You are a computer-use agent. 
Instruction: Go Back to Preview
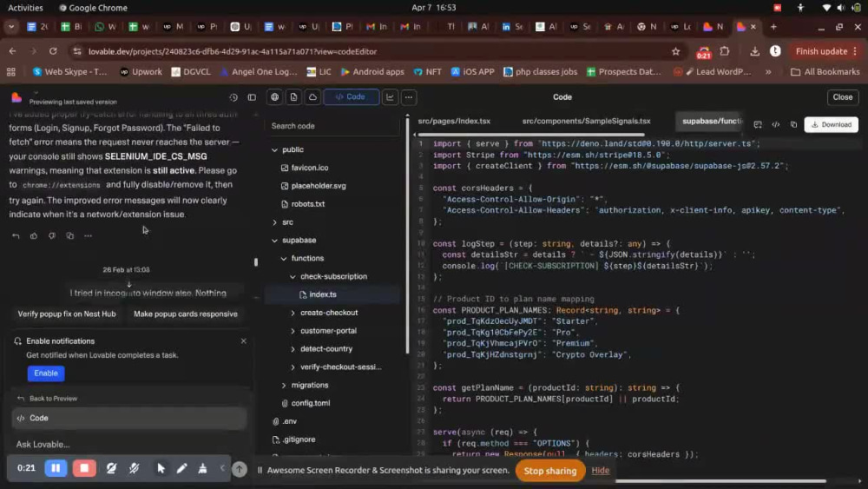coord(48,398)
